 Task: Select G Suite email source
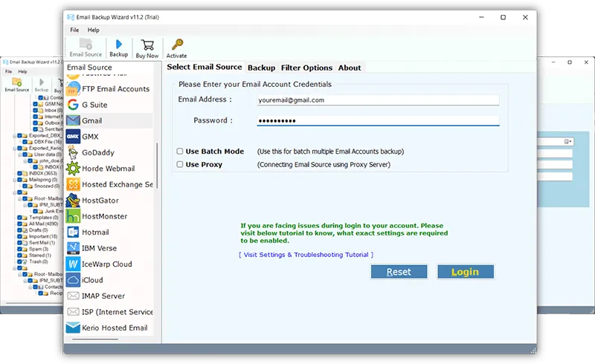[x=109, y=105]
